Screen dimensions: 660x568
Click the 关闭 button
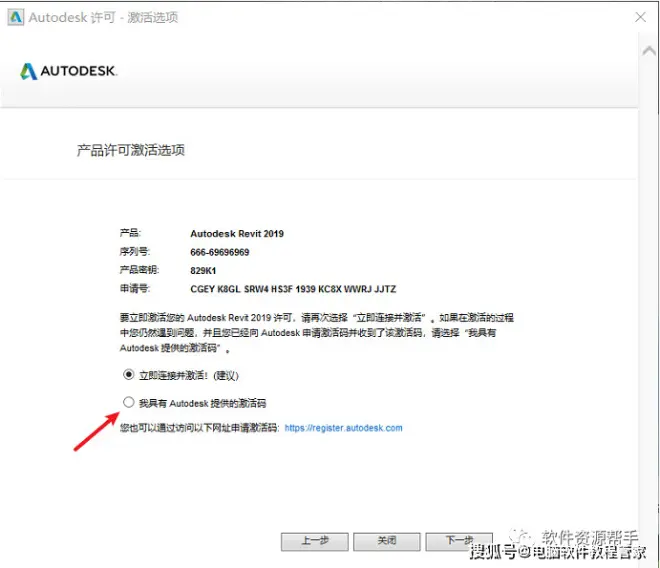387,541
